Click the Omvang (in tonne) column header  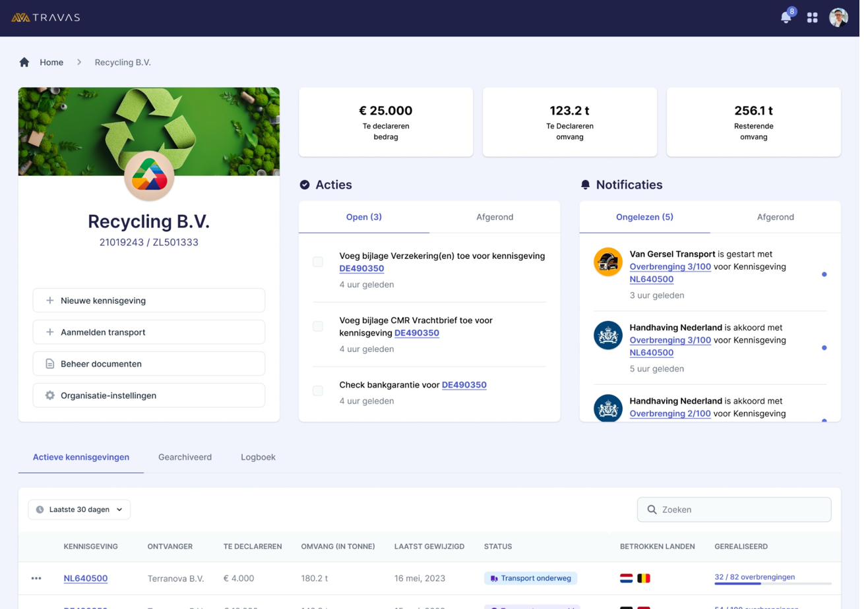(342, 552)
